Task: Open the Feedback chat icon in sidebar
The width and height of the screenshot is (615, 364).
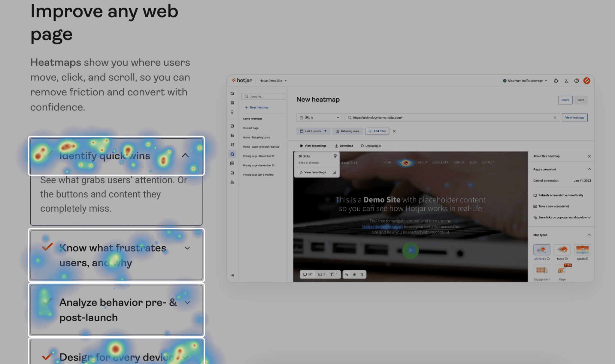Action: pos(232,164)
